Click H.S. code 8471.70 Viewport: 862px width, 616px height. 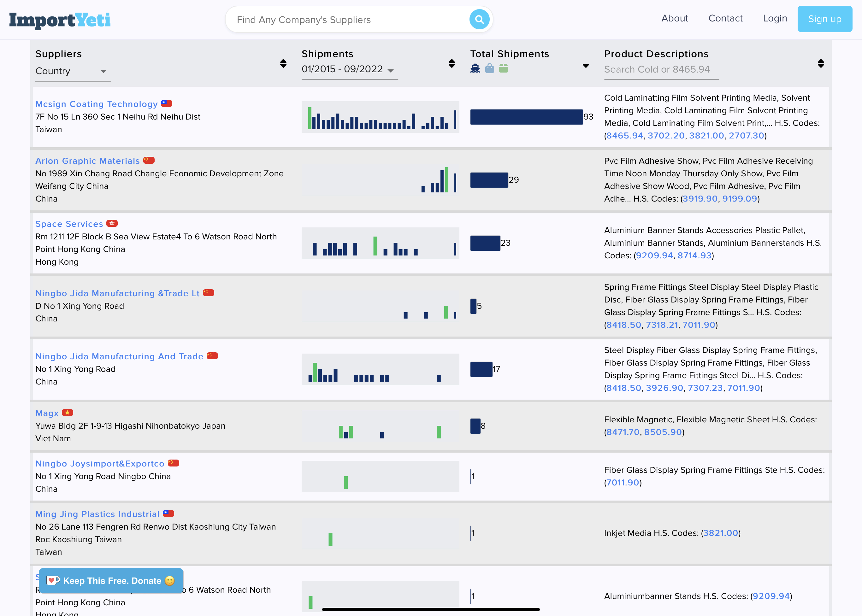pos(623,432)
